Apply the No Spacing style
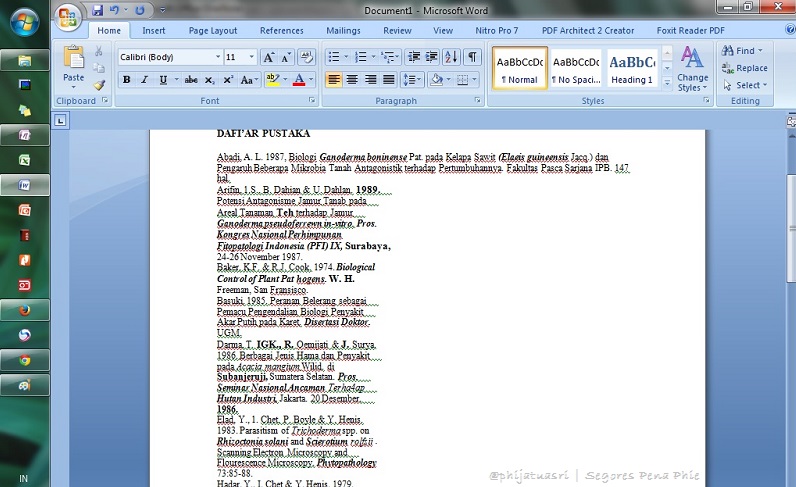 coord(576,68)
